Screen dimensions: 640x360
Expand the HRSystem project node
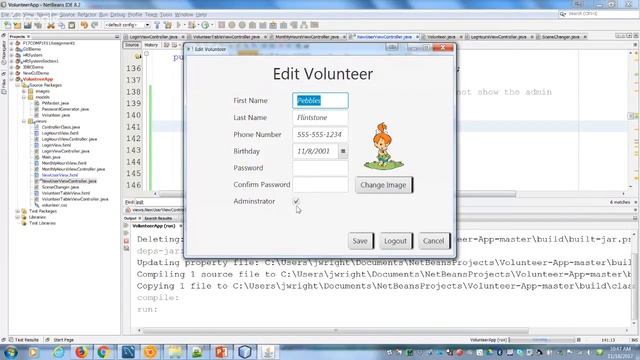(12, 55)
